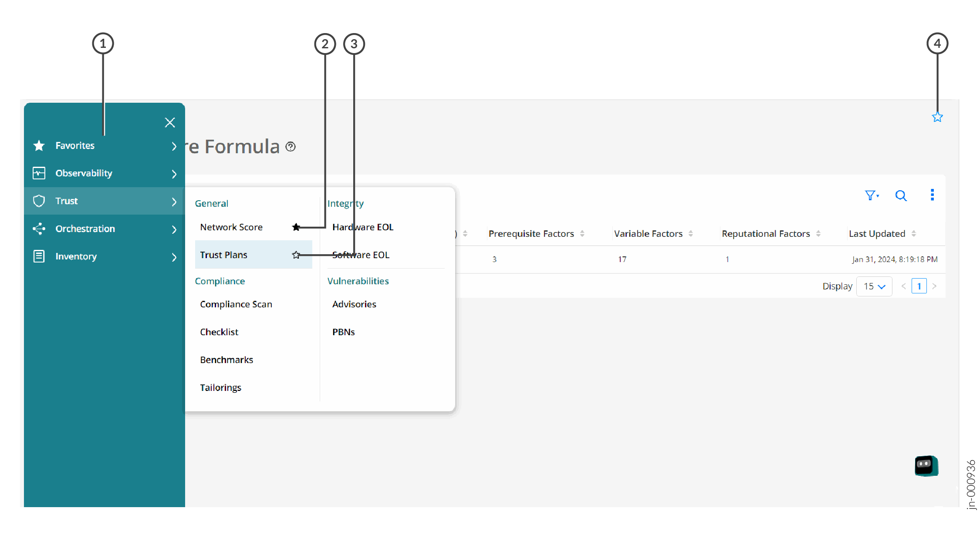Toggle the favorite star next to Trust Plans

tap(296, 255)
